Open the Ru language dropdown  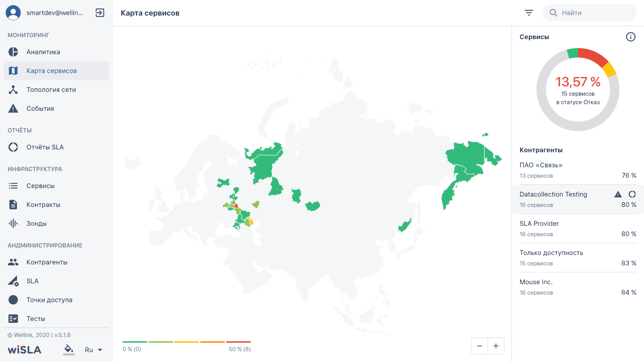pos(93,350)
